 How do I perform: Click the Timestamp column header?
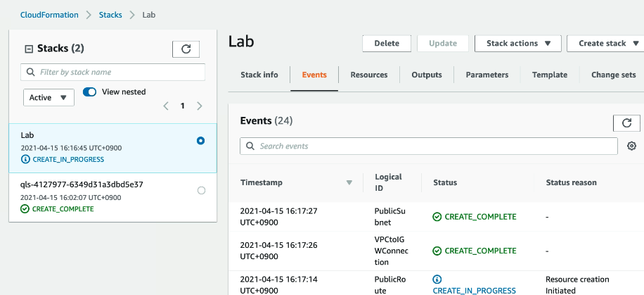click(x=262, y=182)
